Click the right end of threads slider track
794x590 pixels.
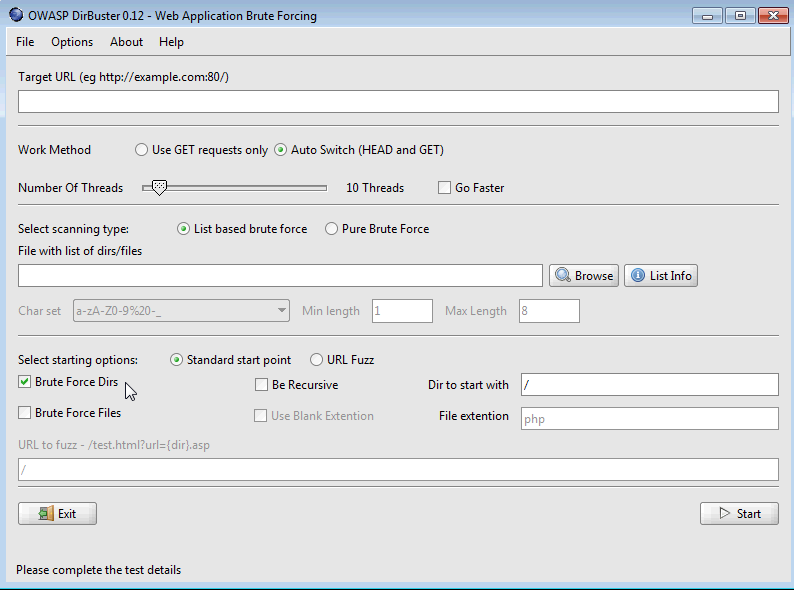click(x=325, y=188)
